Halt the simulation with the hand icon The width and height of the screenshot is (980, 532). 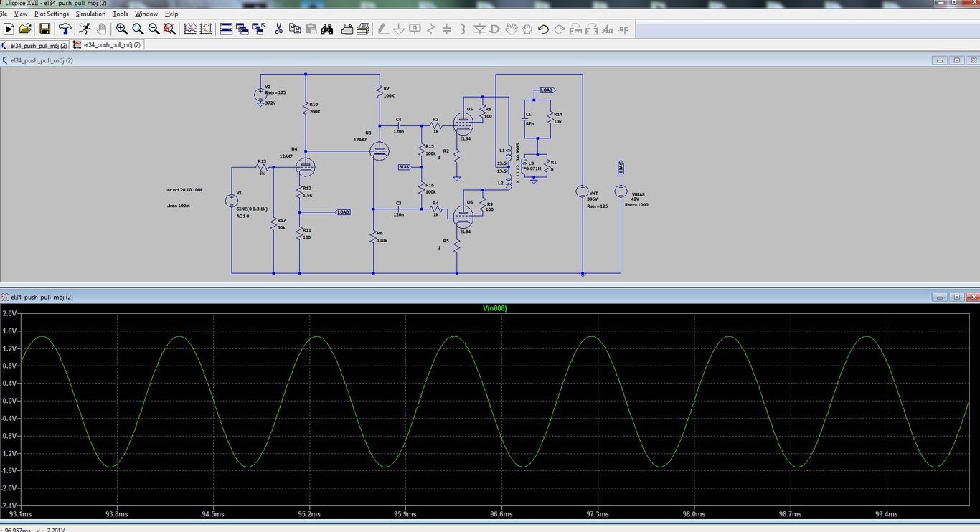click(x=101, y=29)
